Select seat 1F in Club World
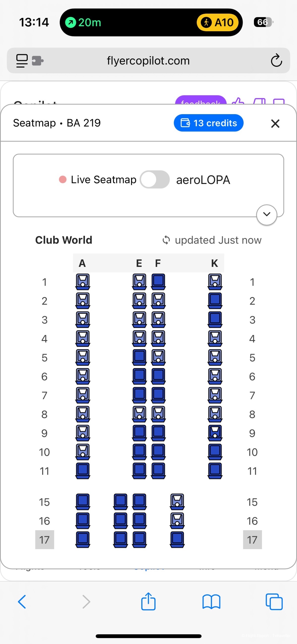Viewport: 297px width, 644px height. coord(158,282)
